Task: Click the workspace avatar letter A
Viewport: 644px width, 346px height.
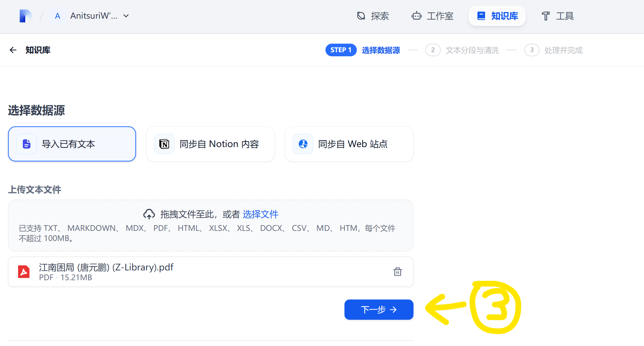Action: pos(57,16)
